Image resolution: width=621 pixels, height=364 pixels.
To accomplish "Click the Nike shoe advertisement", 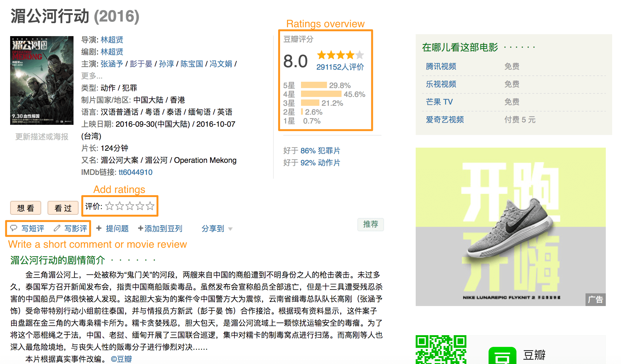I will (511, 227).
